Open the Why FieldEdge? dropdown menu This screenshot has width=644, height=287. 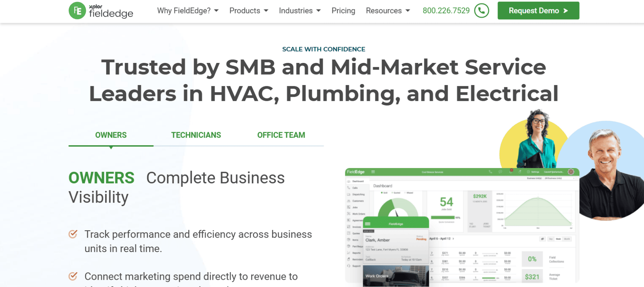[188, 11]
